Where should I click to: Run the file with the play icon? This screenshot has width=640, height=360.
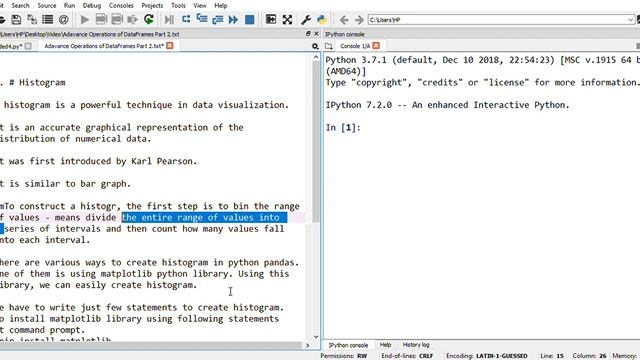point(85,19)
